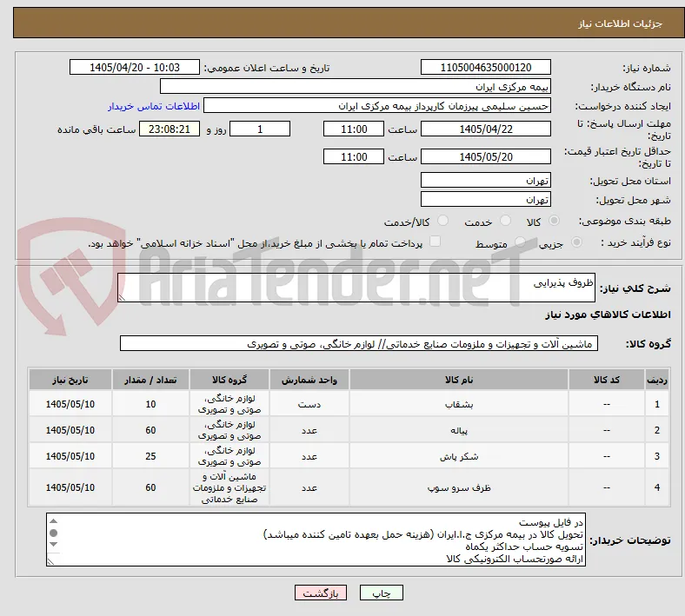Click the buyer notes scroll up arrow

[53, 521]
